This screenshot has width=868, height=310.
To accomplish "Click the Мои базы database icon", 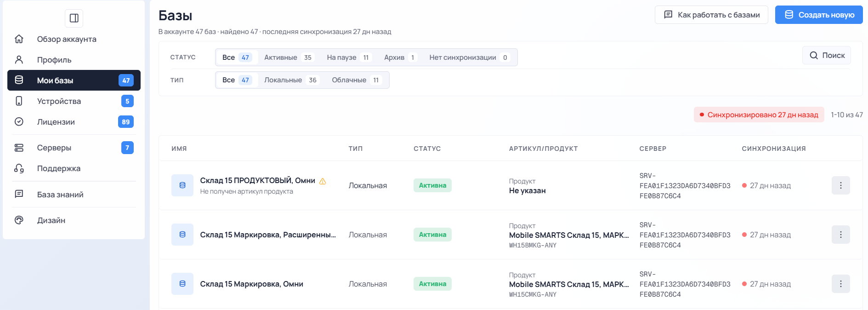I will coord(19,80).
